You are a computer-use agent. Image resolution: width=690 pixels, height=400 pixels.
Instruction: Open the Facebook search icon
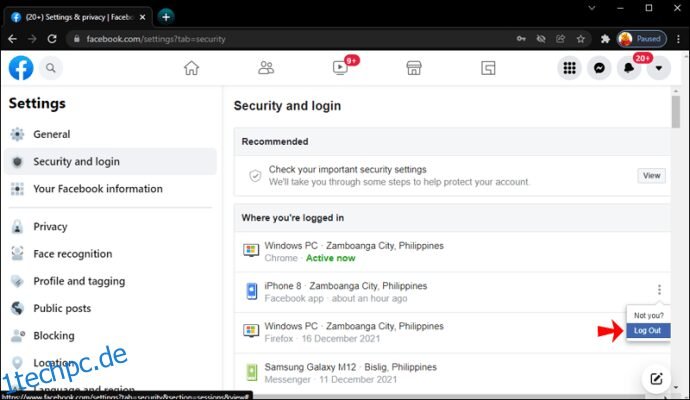(x=51, y=68)
